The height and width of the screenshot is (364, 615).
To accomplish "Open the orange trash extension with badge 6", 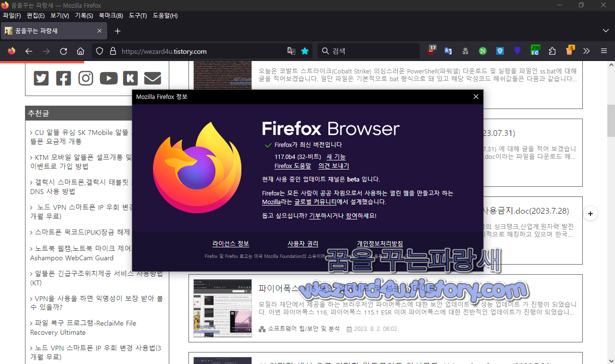I will coord(570,50).
